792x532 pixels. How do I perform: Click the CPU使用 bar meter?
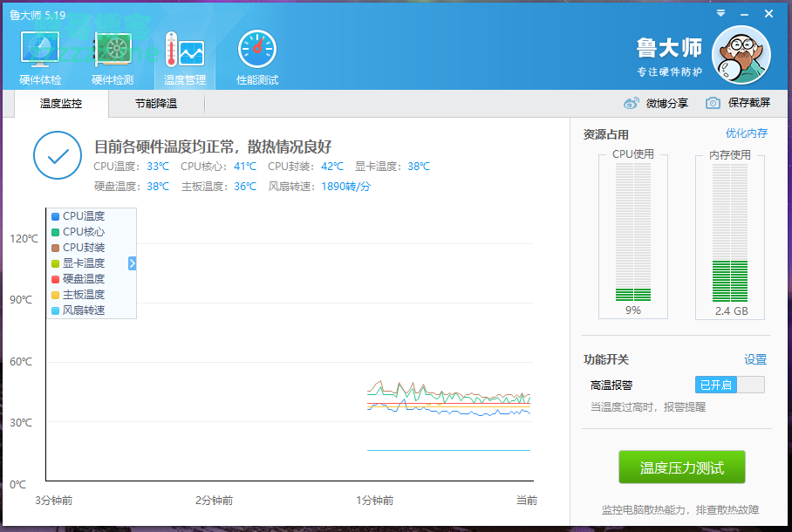(x=633, y=232)
